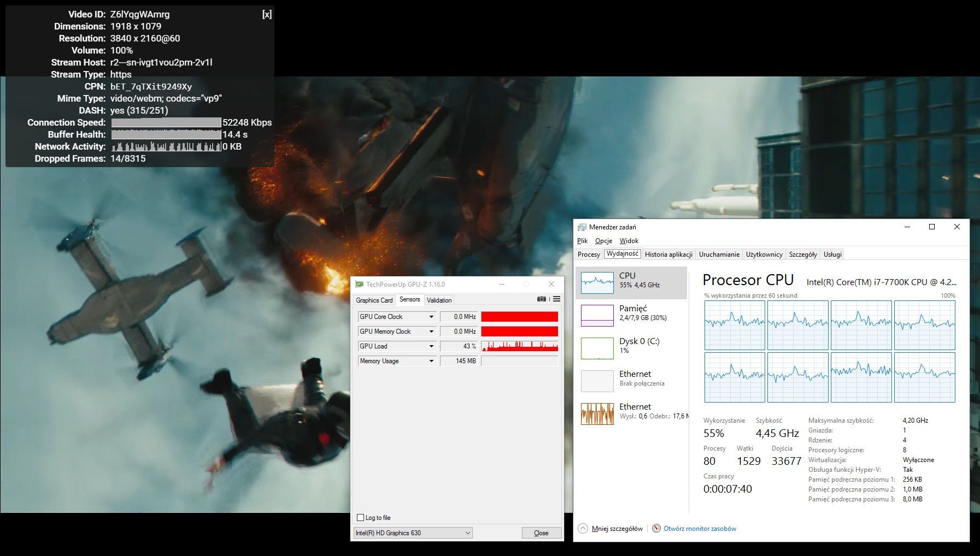Click the Dropped Frames value 14/8315

pos(128,158)
